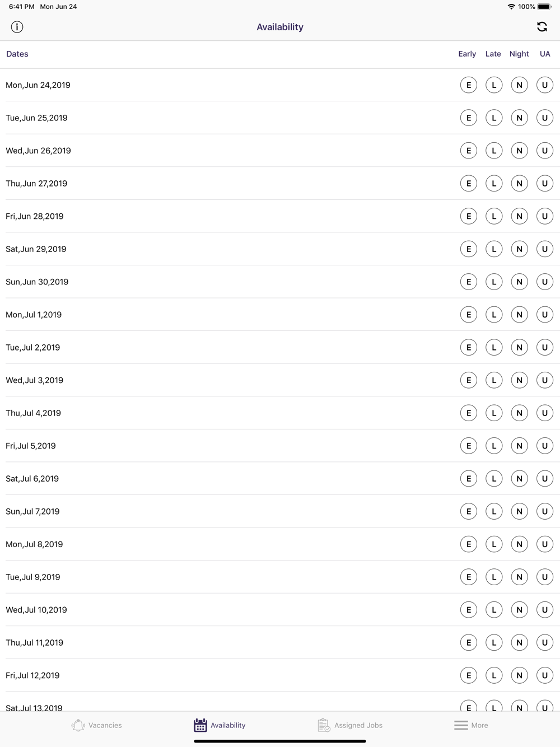Toggle Early shift for Mon, Jun 24

pyautogui.click(x=469, y=85)
